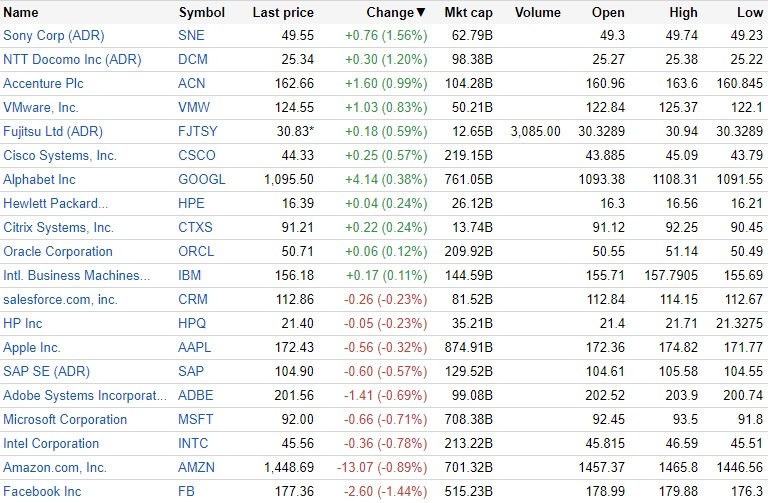This screenshot has height=503, width=768.
Task: Open the Facebook Inc link
Action: [x=42, y=491]
